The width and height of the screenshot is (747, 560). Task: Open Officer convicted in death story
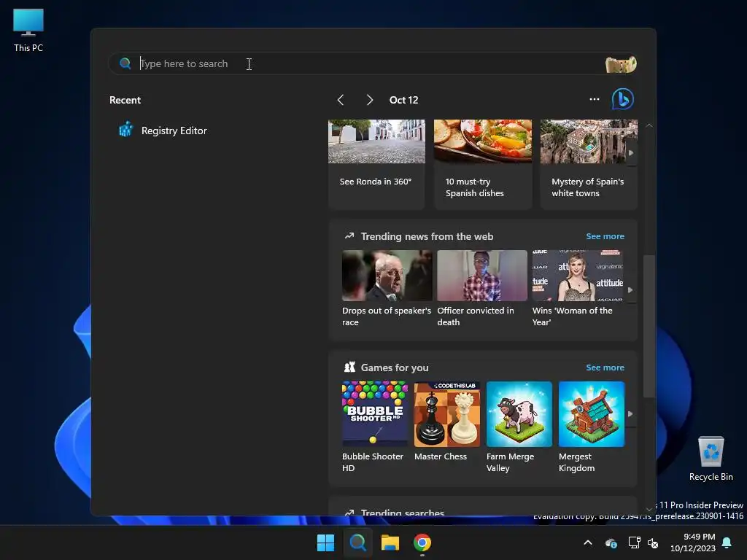point(481,289)
